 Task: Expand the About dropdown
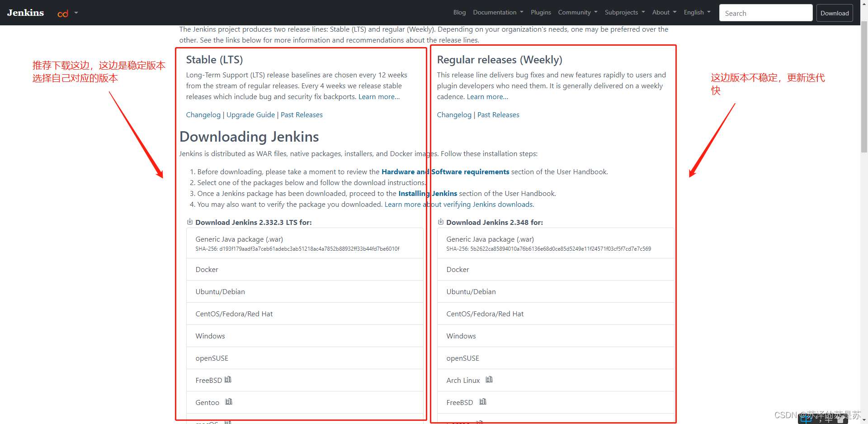tap(664, 12)
